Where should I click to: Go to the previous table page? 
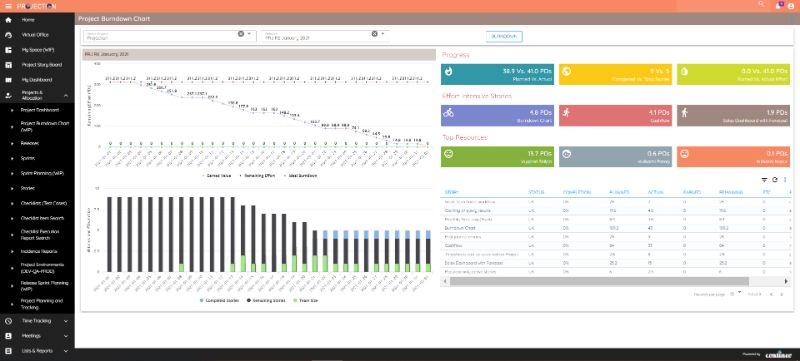[x=771, y=294]
